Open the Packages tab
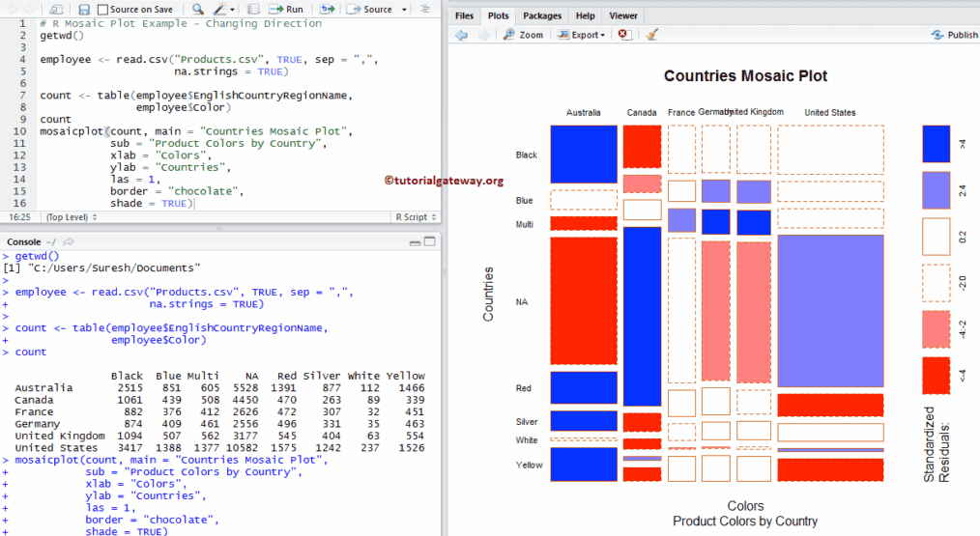980x536 pixels. (542, 15)
